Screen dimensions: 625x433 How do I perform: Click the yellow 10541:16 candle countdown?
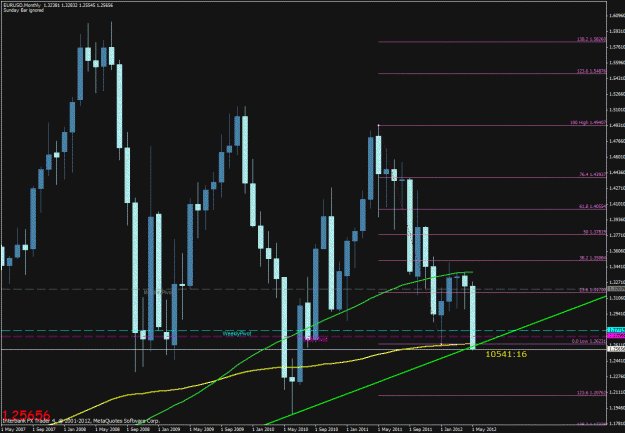point(506,354)
